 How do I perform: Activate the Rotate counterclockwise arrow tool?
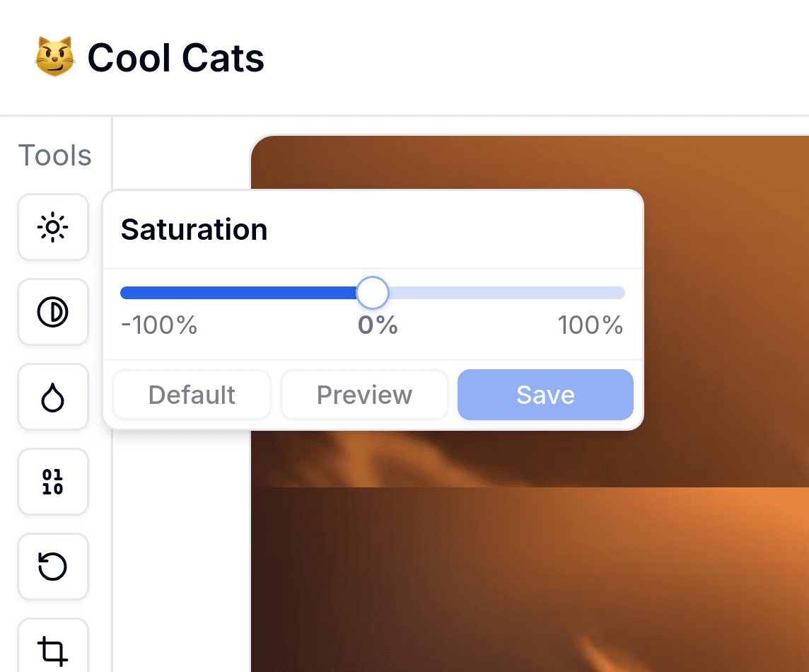(53, 566)
